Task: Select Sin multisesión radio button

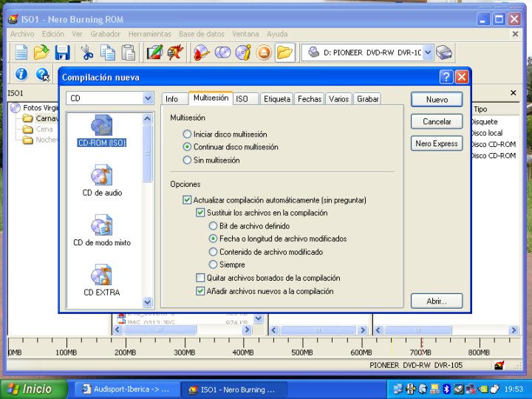Action: pyautogui.click(x=187, y=160)
